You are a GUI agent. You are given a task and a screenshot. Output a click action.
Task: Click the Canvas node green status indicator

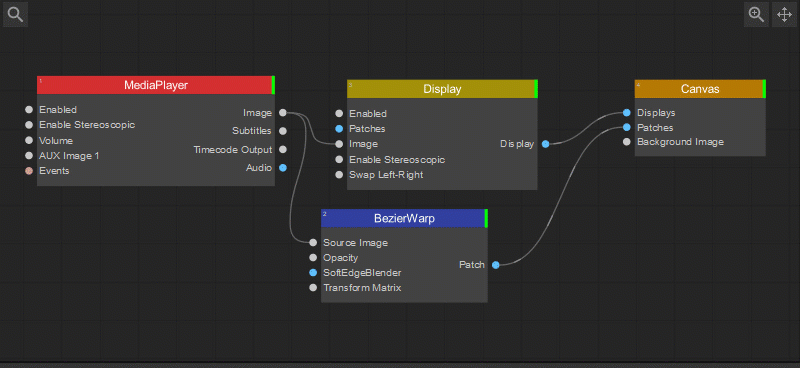point(764,89)
